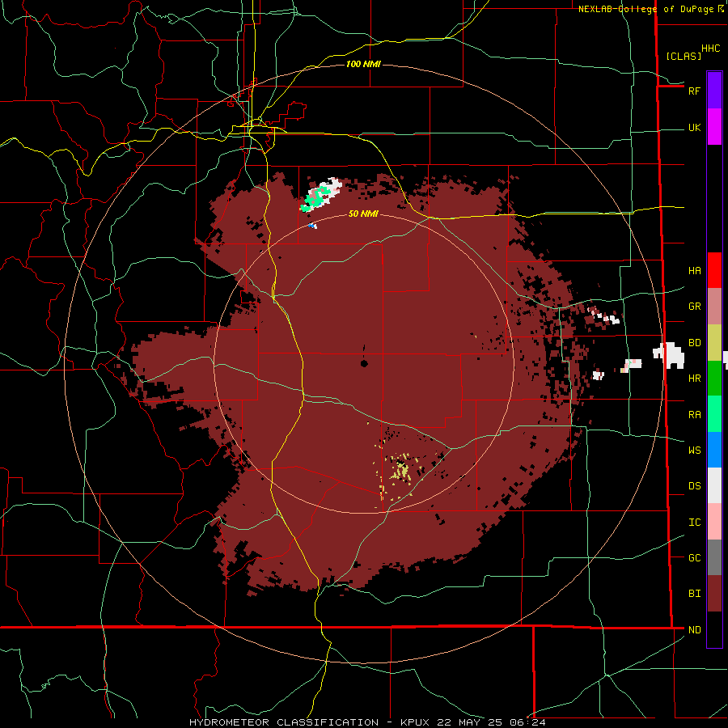Click the GC gray legend swatch
This screenshot has height=728, width=728.
pos(714,557)
